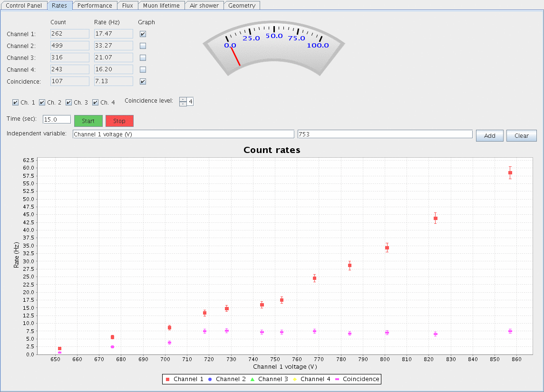Clear the plotted data points

click(521, 135)
